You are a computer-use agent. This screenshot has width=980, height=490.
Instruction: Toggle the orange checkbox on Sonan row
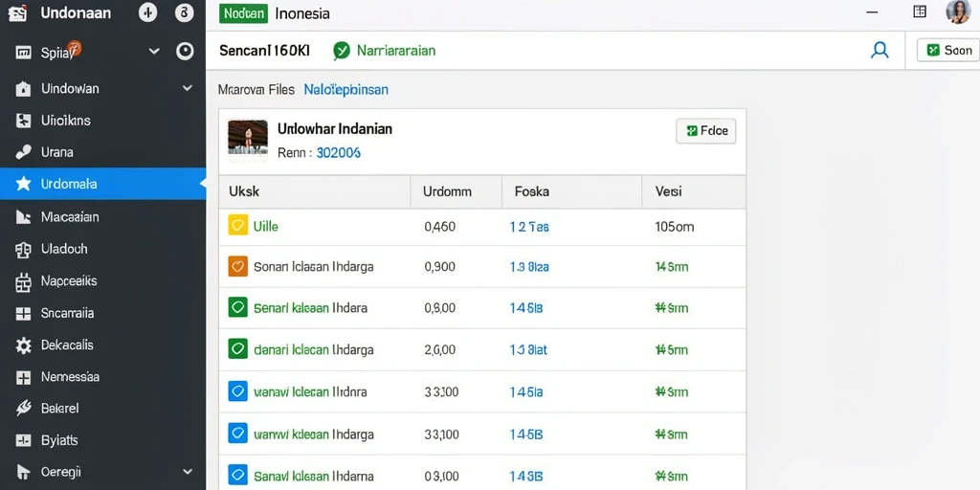pyautogui.click(x=237, y=266)
